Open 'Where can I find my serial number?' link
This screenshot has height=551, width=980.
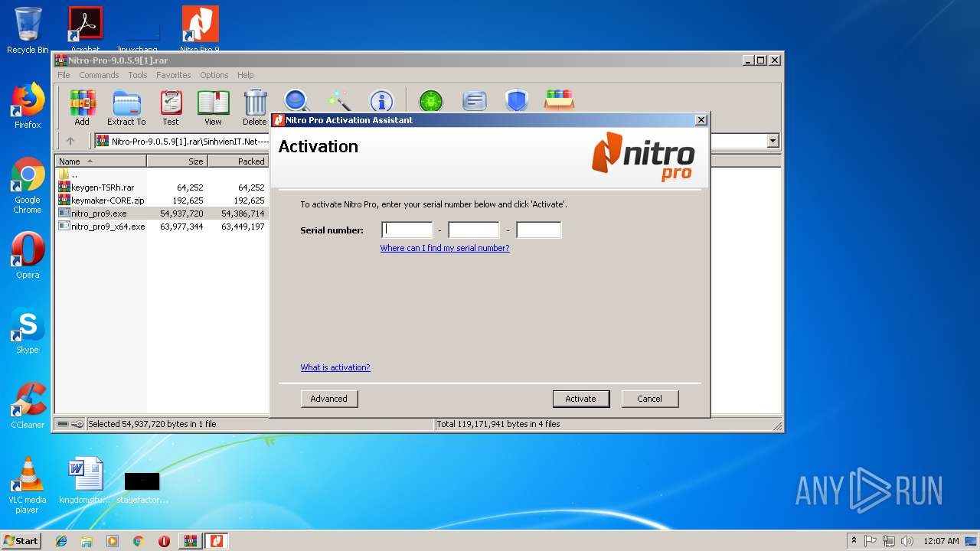445,248
